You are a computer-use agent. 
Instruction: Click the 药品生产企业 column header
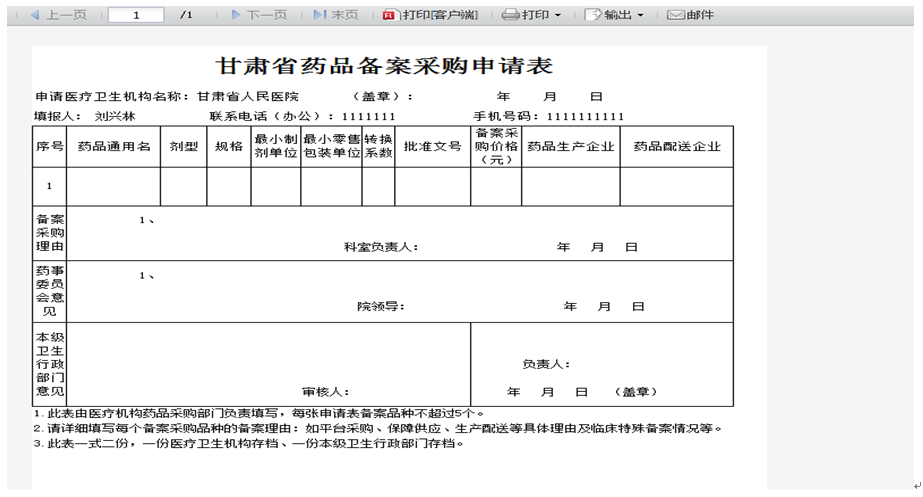(x=570, y=146)
